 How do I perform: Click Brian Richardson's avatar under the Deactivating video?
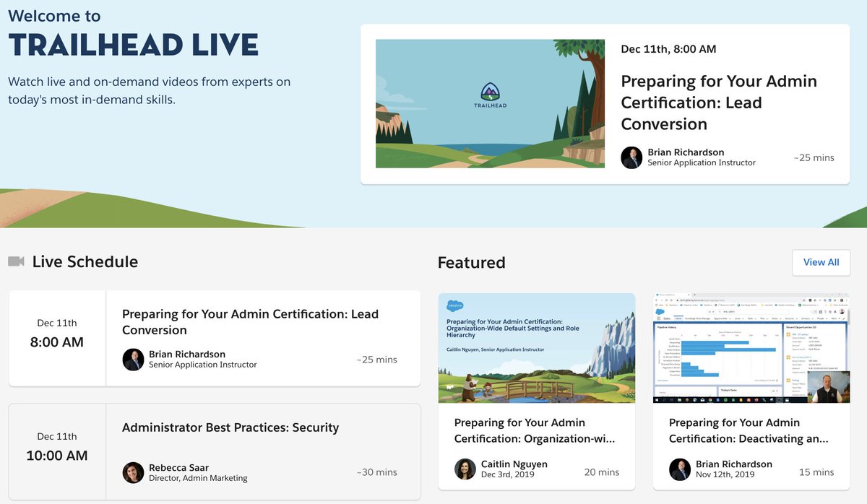click(679, 469)
